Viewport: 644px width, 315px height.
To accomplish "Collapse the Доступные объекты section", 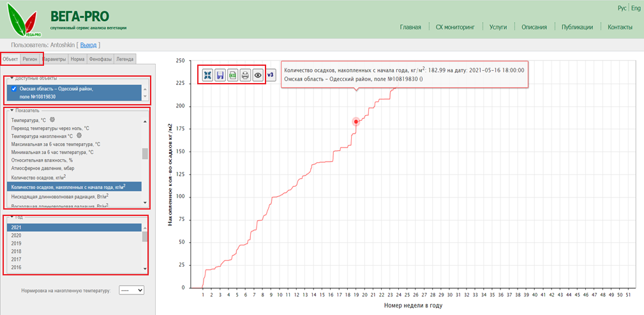I will click(11, 78).
